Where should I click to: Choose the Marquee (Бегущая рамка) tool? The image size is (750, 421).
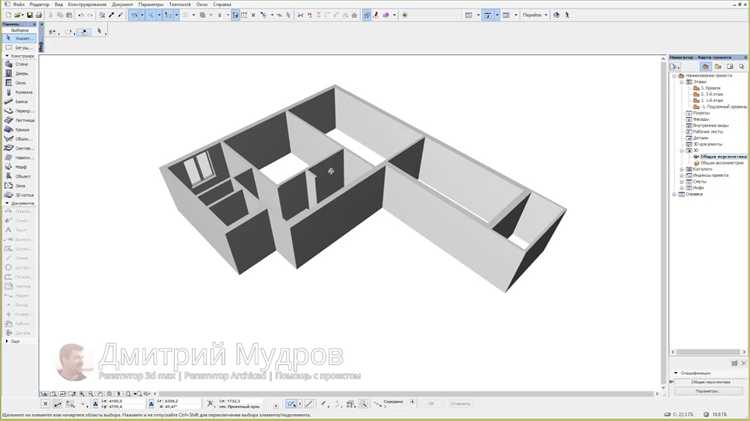click(x=19, y=48)
